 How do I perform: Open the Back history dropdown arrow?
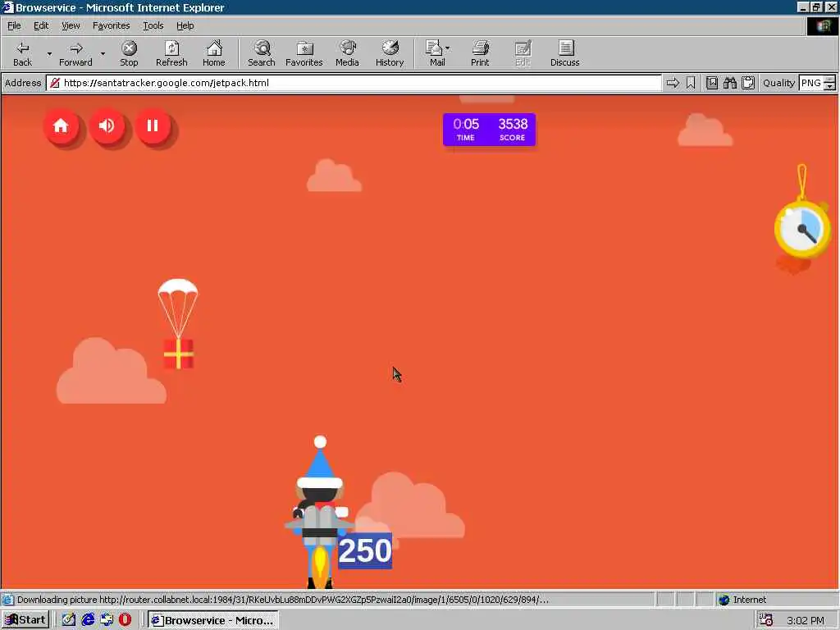(x=49, y=53)
